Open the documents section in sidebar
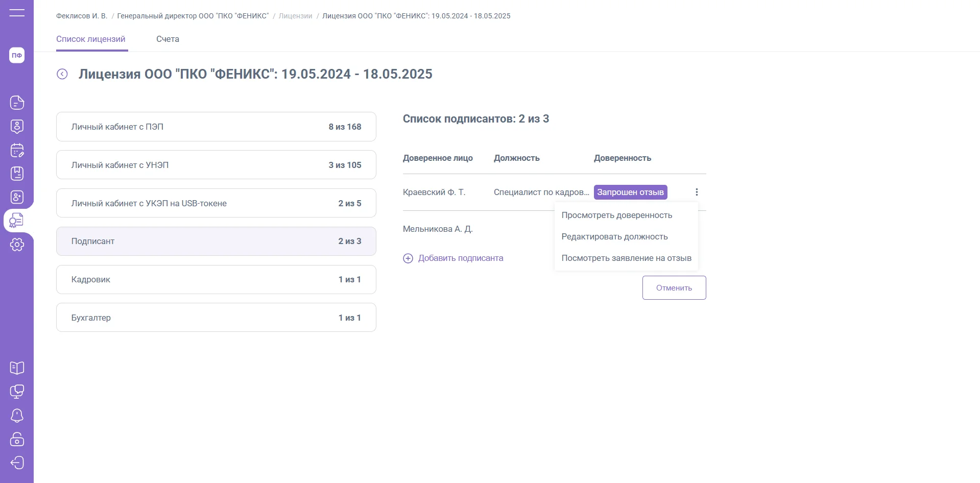 tap(17, 103)
